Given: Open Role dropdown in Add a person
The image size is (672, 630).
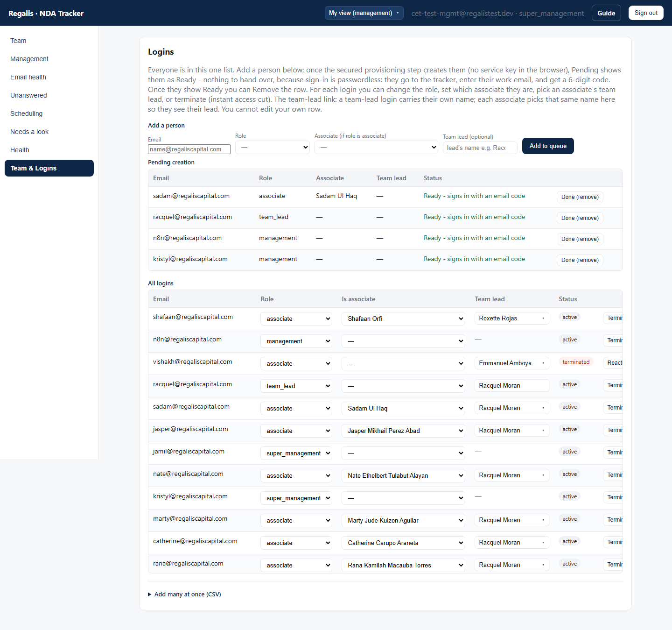Looking at the screenshot, I should (273, 148).
